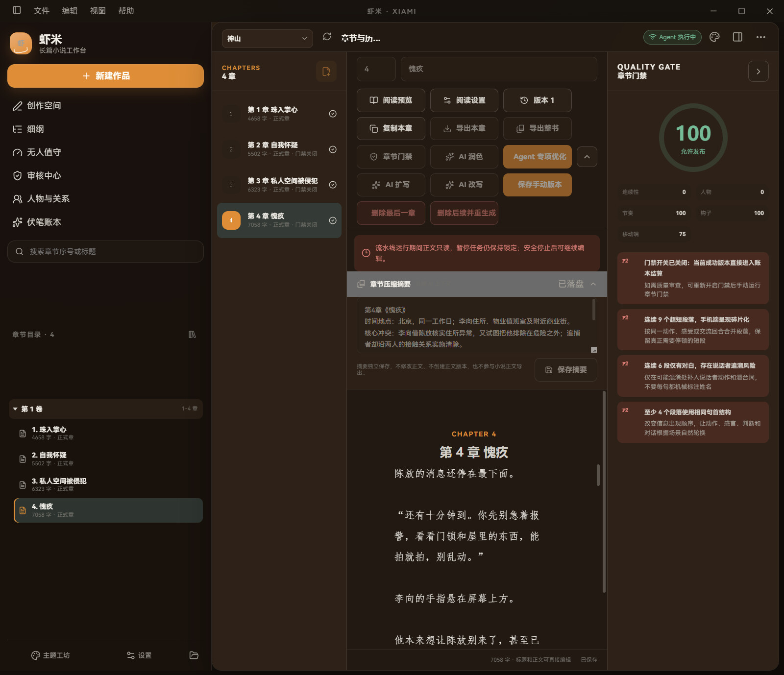Open the palette theme icon
Image resolution: width=784 pixels, height=675 pixels.
(x=714, y=37)
